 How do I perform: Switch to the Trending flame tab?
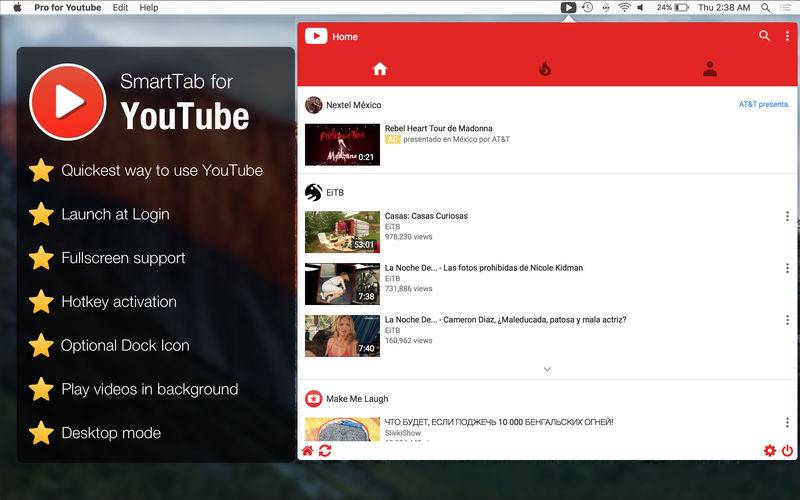[545, 68]
